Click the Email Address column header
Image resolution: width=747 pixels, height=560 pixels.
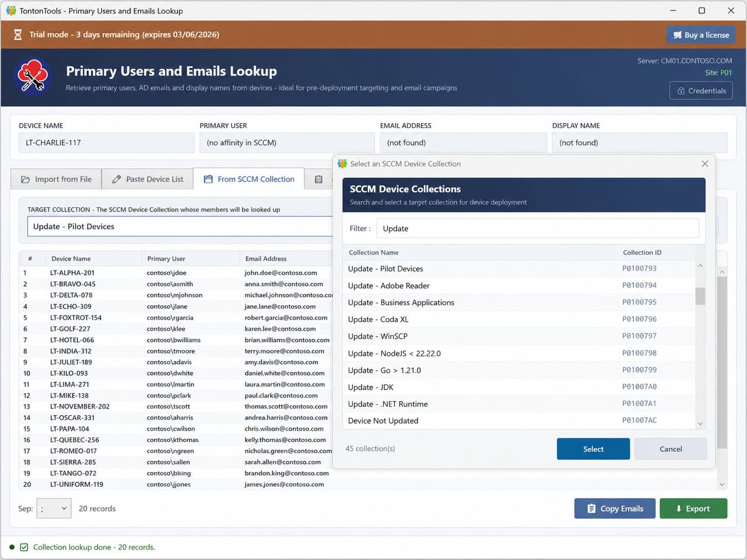tap(266, 259)
